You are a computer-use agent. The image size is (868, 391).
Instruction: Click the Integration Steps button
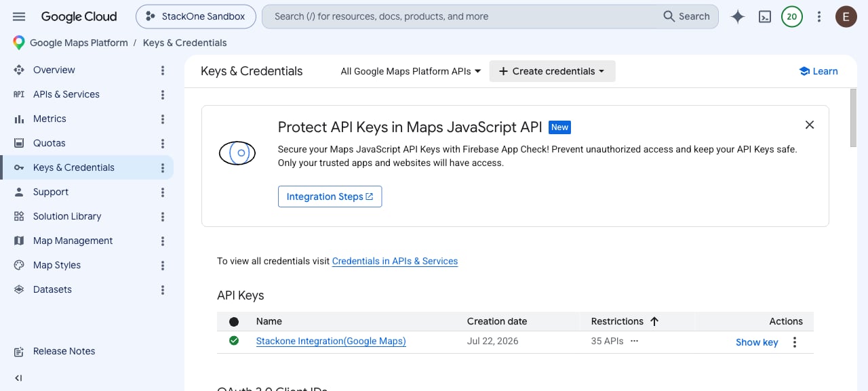(x=330, y=197)
